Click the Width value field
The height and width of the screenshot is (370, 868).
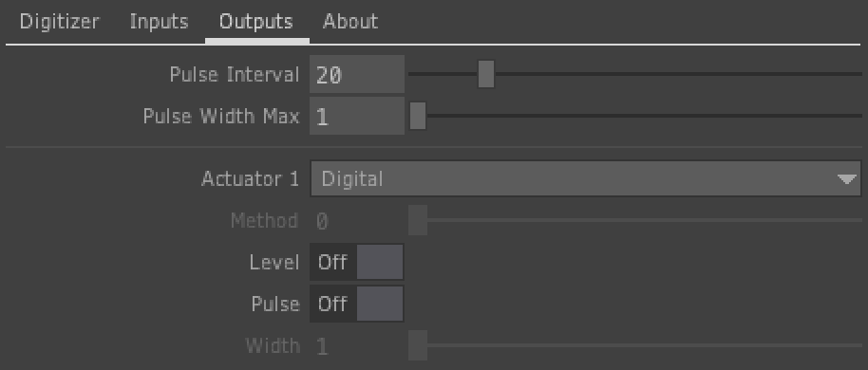[357, 345]
